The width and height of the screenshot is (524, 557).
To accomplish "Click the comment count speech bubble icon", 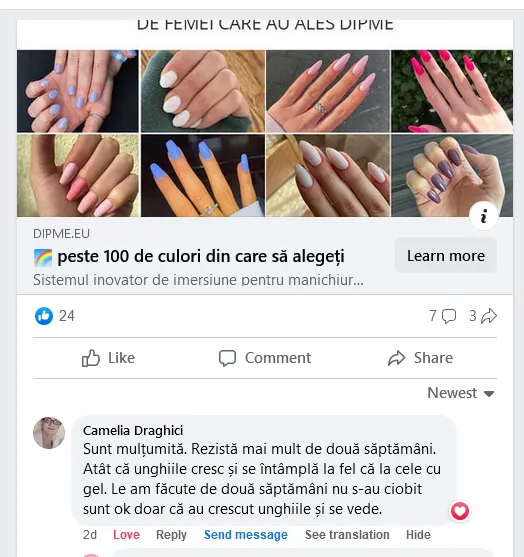I will pos(449,316).
